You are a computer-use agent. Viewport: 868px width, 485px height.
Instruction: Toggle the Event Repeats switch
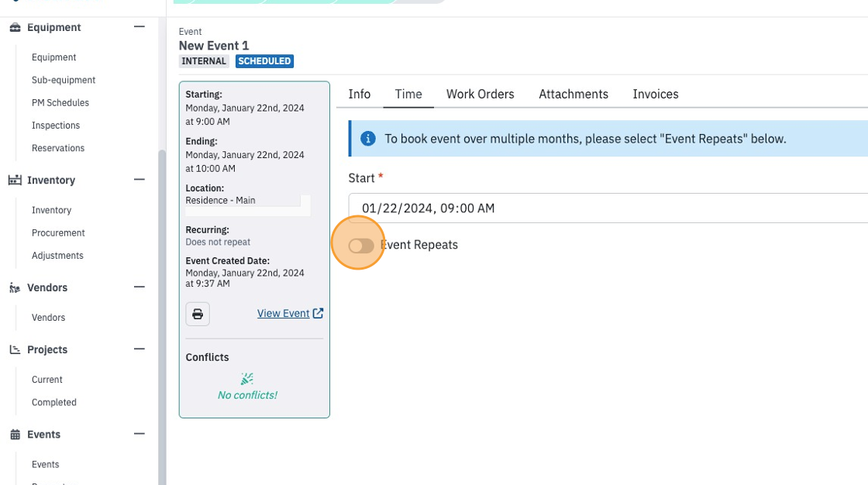tap(361, 246)
